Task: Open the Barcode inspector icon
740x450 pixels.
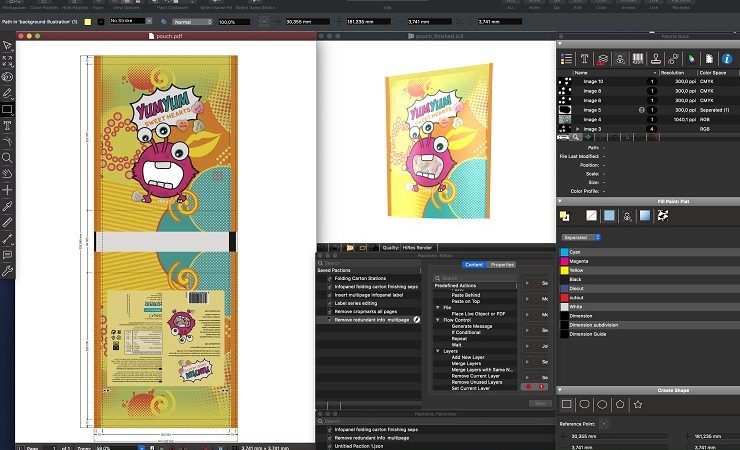Action: (638, 58)
